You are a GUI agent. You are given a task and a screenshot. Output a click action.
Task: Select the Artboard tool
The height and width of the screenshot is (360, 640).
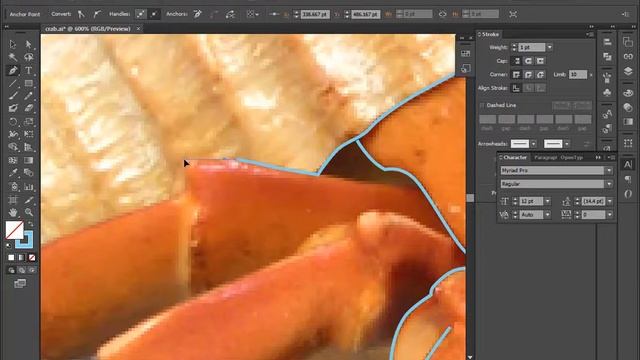13,200
